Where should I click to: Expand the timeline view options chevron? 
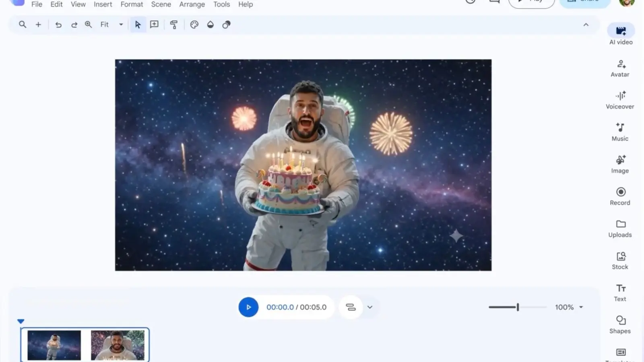[x=370, y=307]
